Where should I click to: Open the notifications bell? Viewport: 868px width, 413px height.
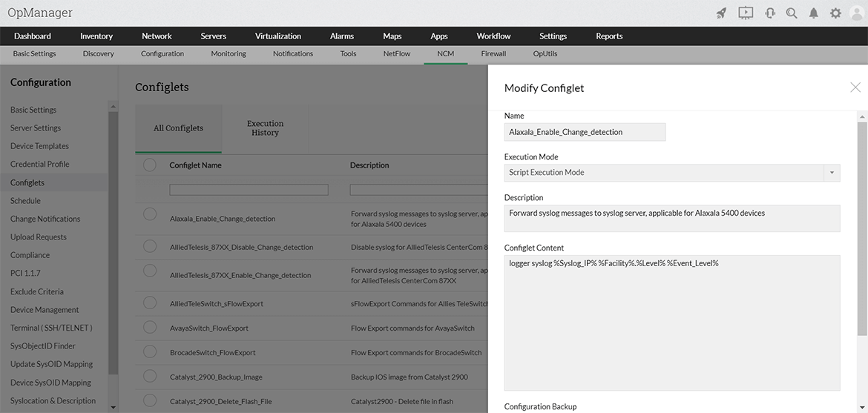point(814,13)
